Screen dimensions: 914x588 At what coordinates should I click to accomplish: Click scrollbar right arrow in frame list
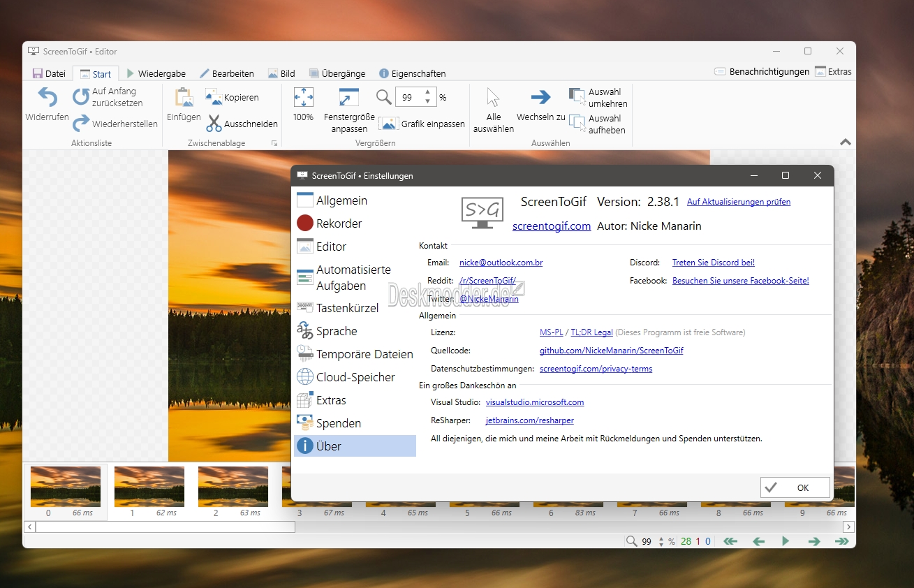848,527
